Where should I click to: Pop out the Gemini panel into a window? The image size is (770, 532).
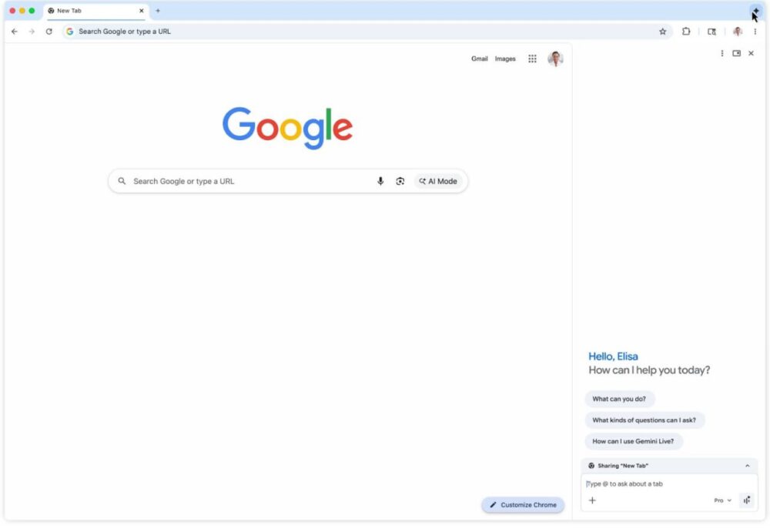click(737, 53)
